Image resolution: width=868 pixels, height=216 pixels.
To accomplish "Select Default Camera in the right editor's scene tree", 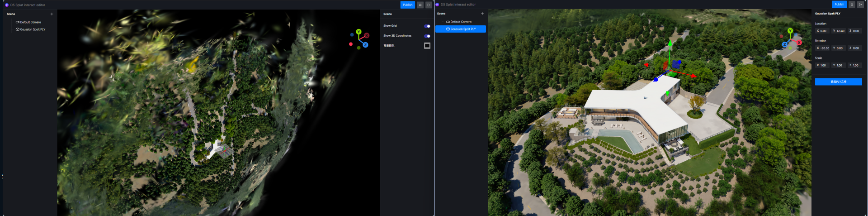I will pyautogui.click(x=461, y=22).
